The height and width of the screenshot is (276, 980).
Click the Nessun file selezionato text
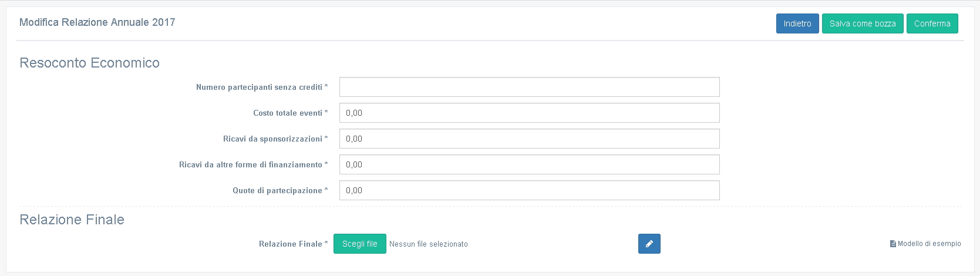point(429,244)
